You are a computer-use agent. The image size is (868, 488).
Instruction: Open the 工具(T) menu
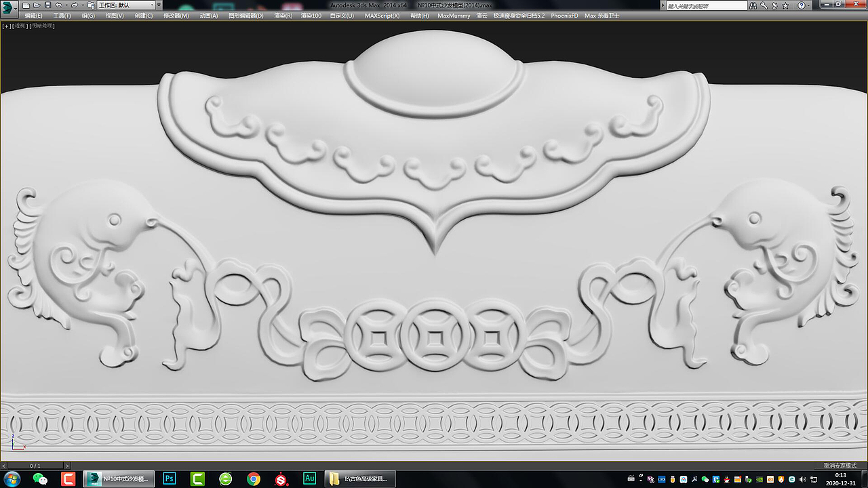(x=62, y=16)
